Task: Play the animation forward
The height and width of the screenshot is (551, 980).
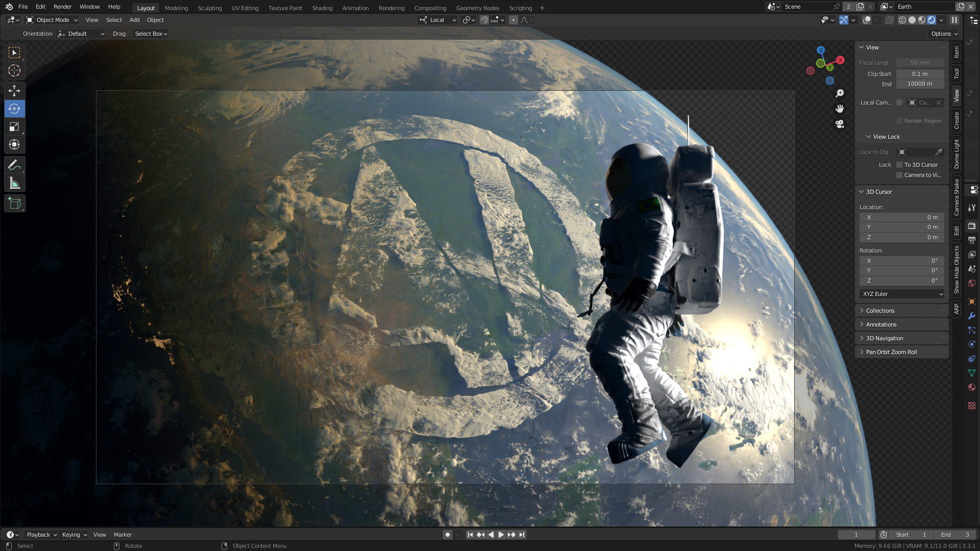Action: (x=501, y=535)
